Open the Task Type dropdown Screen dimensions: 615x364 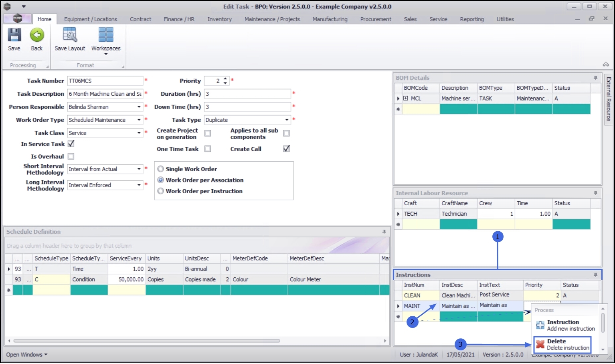tap(287, 120)
